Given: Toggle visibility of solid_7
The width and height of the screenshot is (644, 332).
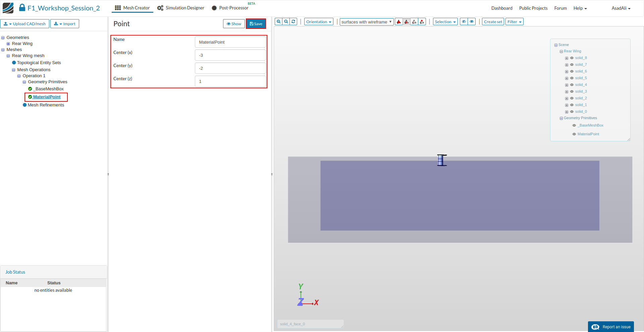Looking at the screenshot, I should tap(572, 65).
